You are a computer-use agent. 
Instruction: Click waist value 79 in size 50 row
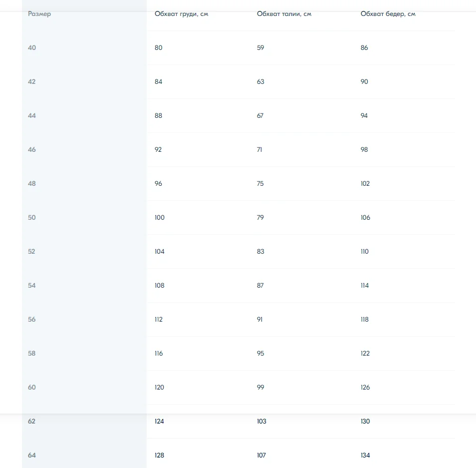click(x=260, y=218)
